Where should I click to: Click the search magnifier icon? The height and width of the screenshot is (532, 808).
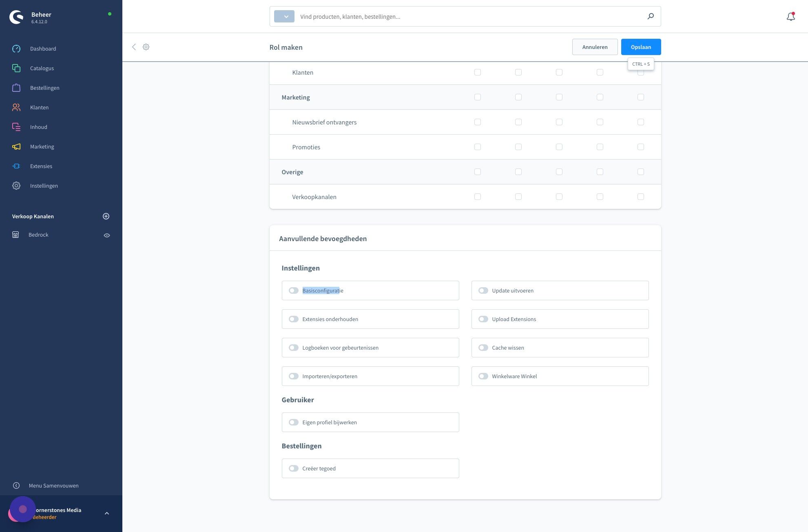(651, 16)
